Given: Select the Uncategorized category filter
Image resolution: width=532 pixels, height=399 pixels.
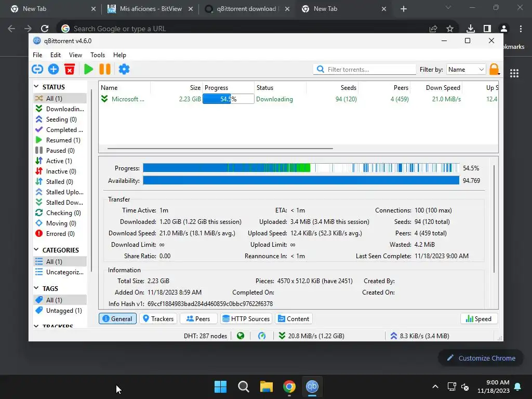Looking at the screenshot, I should point(60,272).
